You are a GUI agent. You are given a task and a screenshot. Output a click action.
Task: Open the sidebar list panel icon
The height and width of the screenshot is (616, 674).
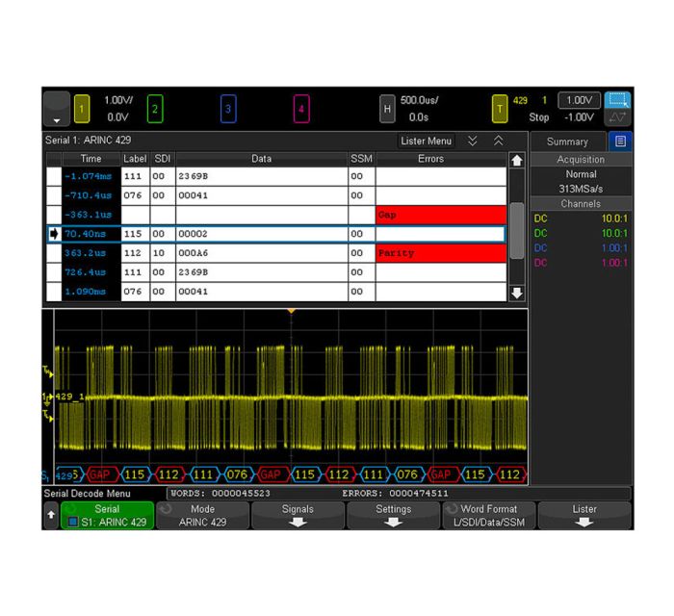tap(620, 141)
